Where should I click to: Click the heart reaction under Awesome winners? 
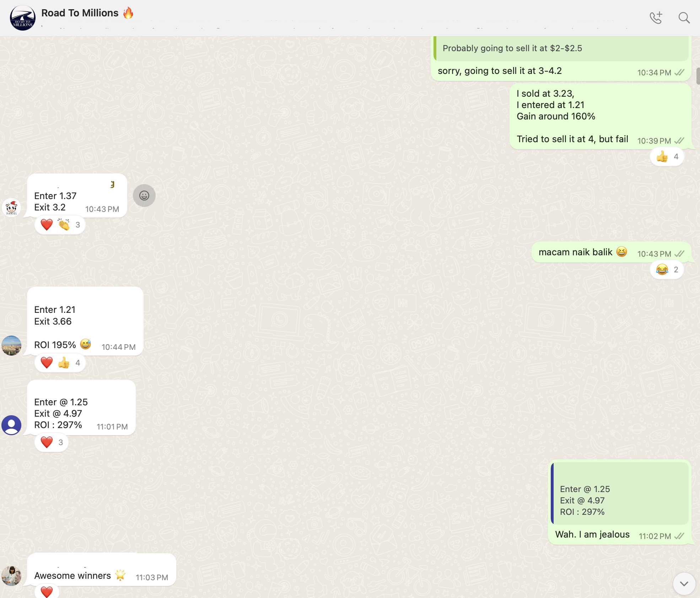[47, 592]
